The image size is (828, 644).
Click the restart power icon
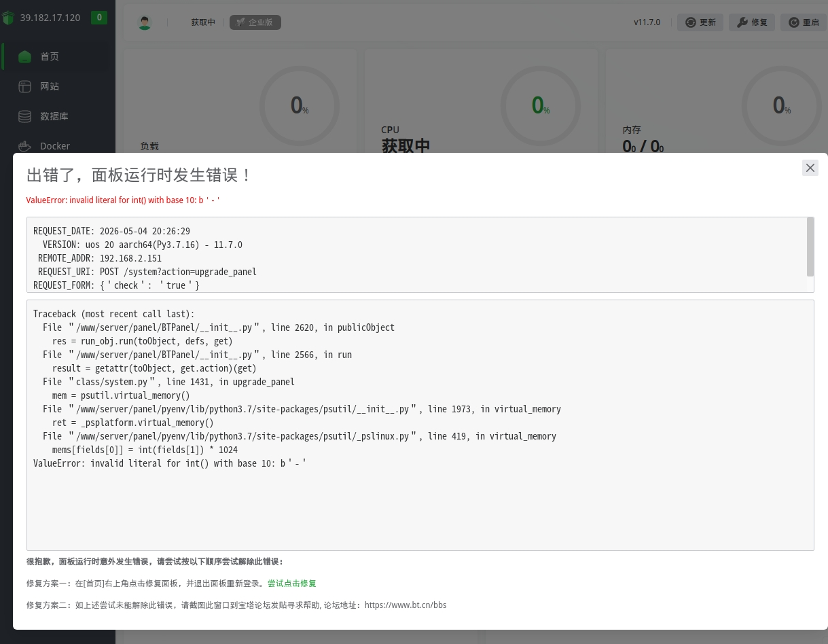794,22
